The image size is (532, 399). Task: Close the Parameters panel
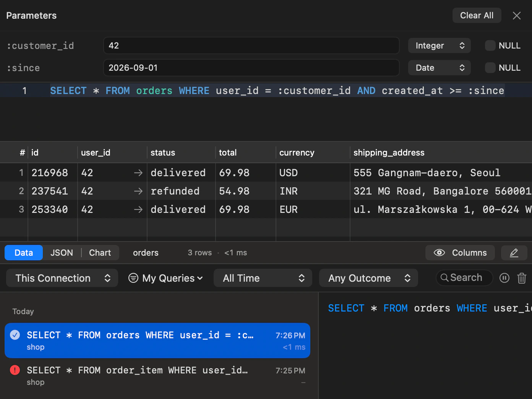tap(517, 16)
